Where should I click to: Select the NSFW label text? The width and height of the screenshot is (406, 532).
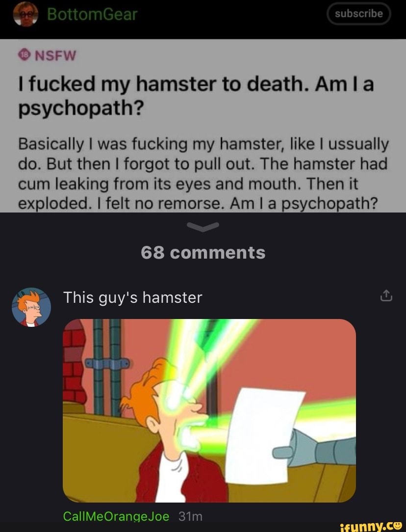click(55, 55)
